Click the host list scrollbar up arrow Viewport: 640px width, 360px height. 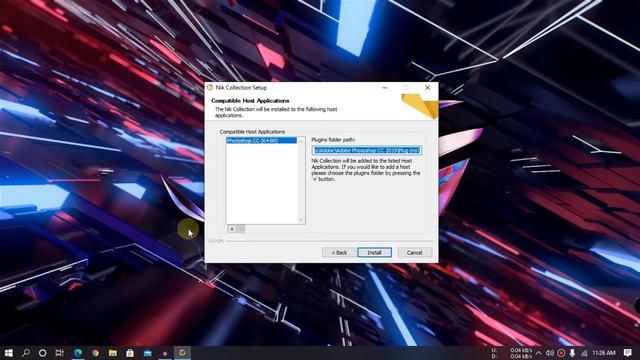pyautogui.click(x=301, y=141)
